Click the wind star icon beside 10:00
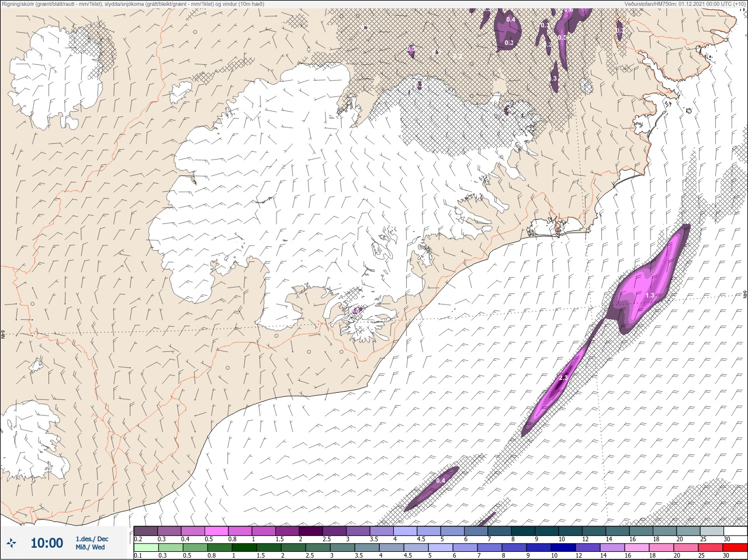This screenshot has height=560, width=748. pos(12,543)
